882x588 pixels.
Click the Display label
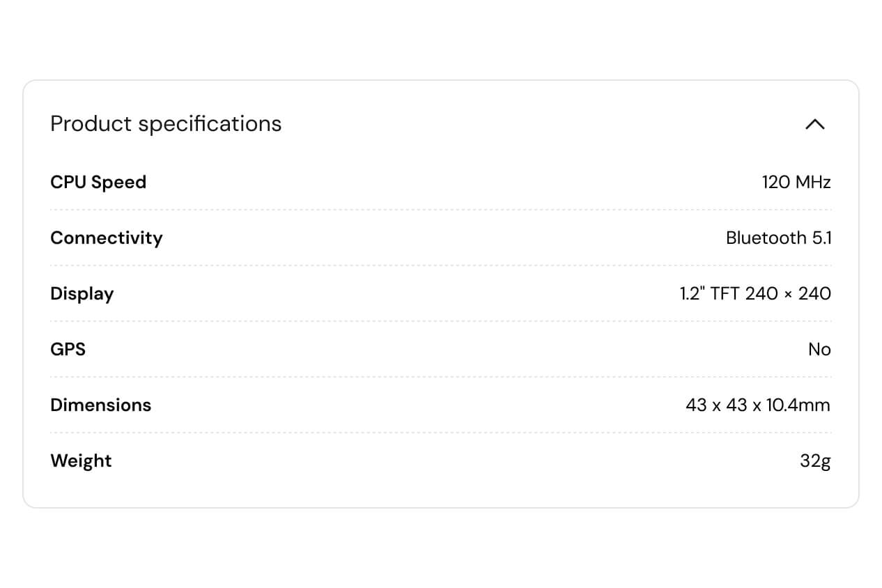pos(82,294)
